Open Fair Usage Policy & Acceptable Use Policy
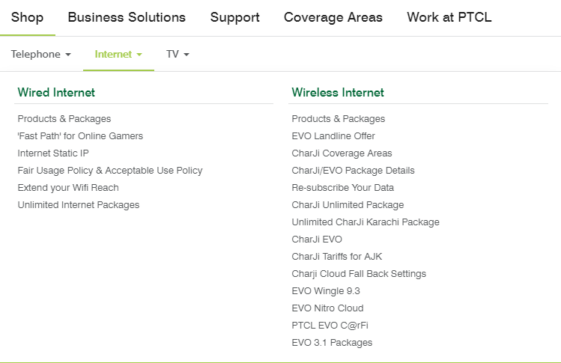Image resolution: width=561 pixels, height=363 pixels. coord(110,170)
